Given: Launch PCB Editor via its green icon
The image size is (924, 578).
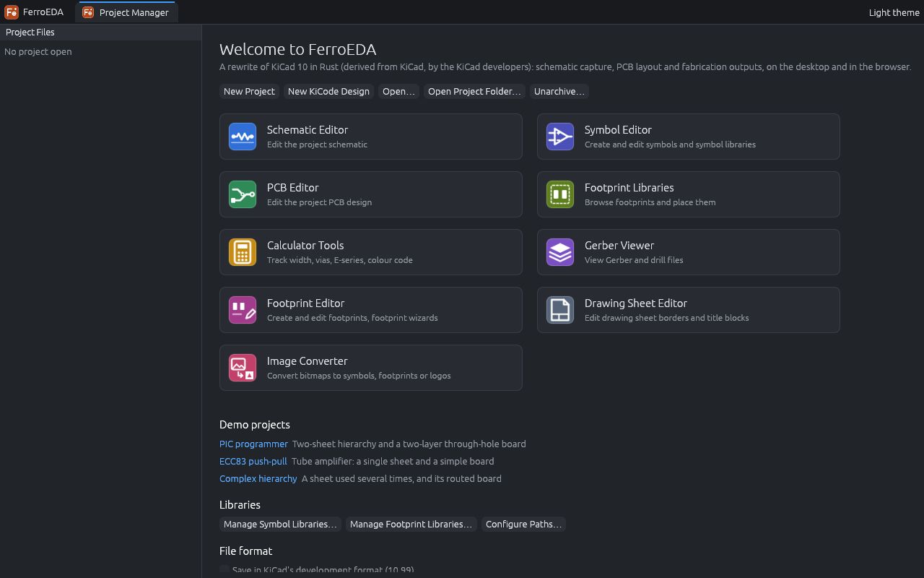Looking at the screenshot, I should point(243,194).
